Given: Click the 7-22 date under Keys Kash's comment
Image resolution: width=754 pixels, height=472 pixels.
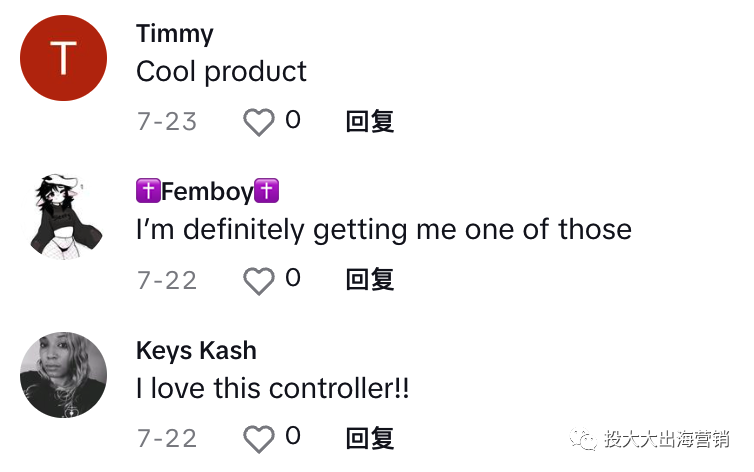Looking at the screenshot, I should (167, 438).
